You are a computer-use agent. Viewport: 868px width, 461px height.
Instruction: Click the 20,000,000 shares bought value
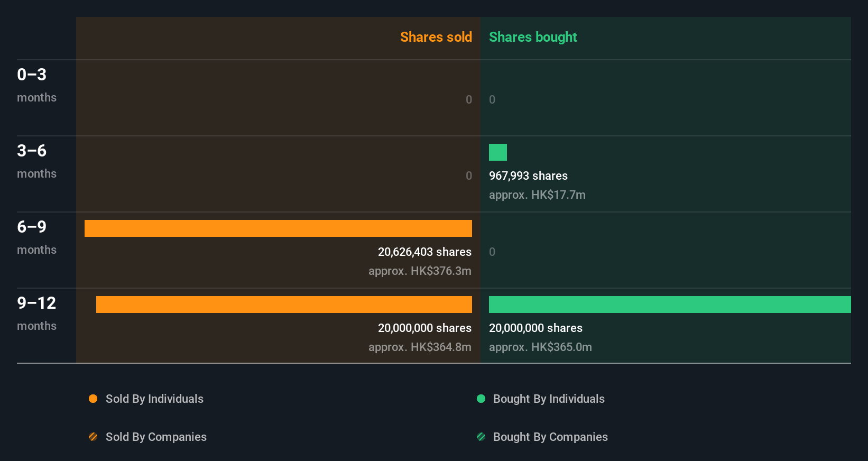coord(535,328)
